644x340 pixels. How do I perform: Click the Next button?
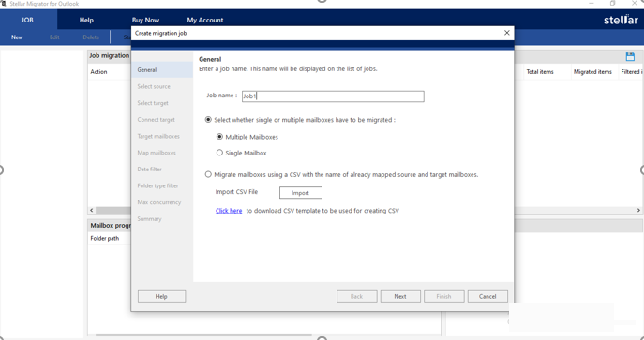coord(400,296)
